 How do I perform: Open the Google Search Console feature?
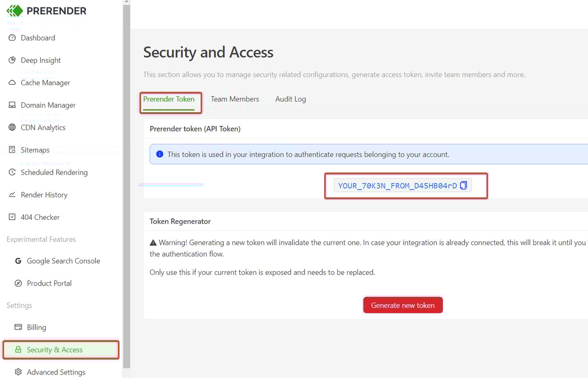click(x=63, y=261)
